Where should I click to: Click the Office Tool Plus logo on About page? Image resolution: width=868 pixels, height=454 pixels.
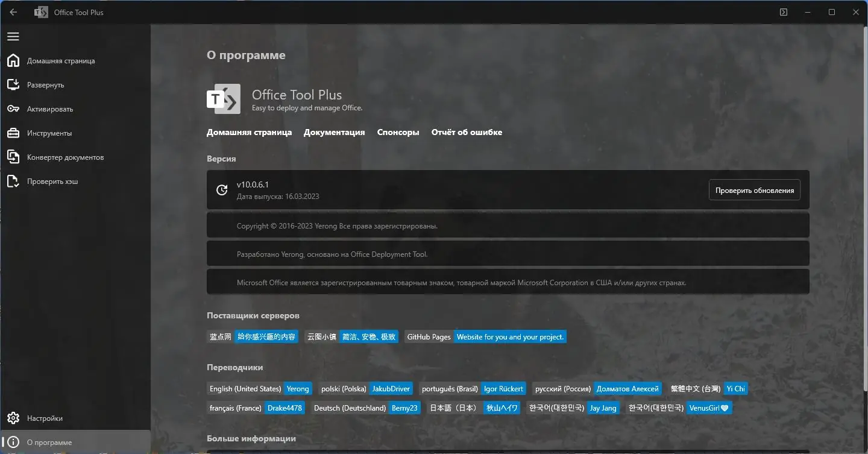coord(224,99)
